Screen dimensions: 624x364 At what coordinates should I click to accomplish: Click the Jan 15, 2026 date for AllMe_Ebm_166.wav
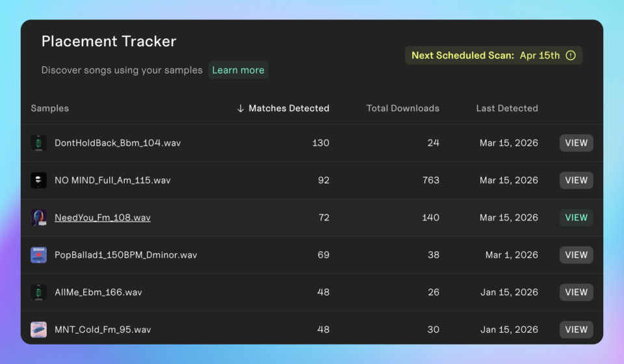pos(510,292)
